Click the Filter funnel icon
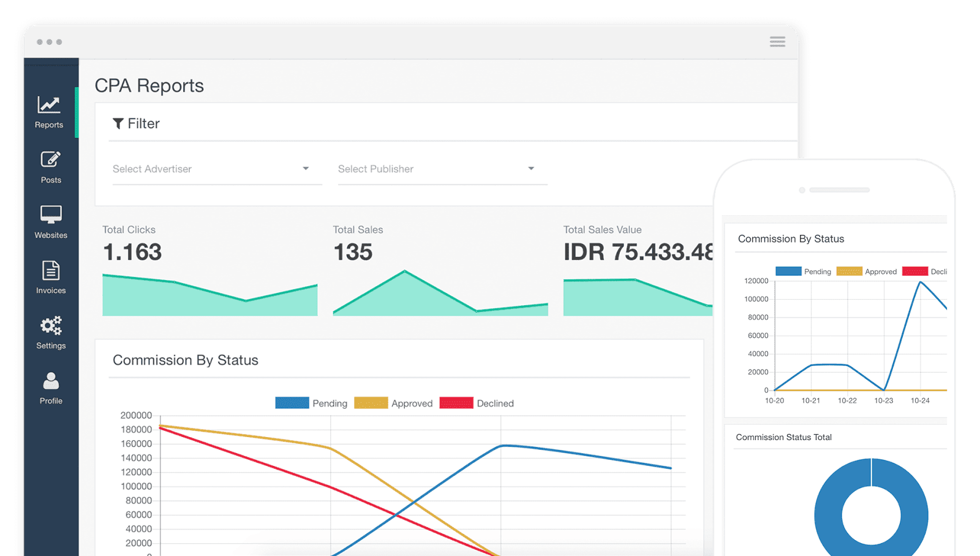Image resolution: width=980 pixels, height=556 pixels. point(118,124)
